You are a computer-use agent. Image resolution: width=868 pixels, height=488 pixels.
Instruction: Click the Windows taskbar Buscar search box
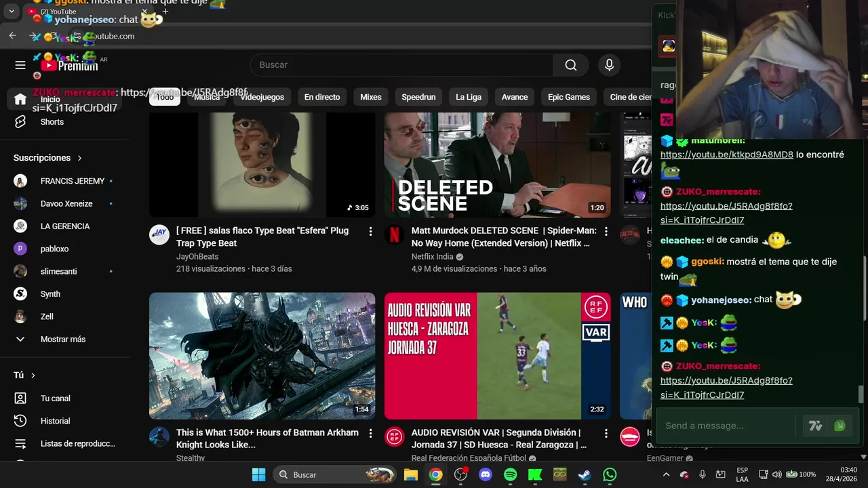336,474
